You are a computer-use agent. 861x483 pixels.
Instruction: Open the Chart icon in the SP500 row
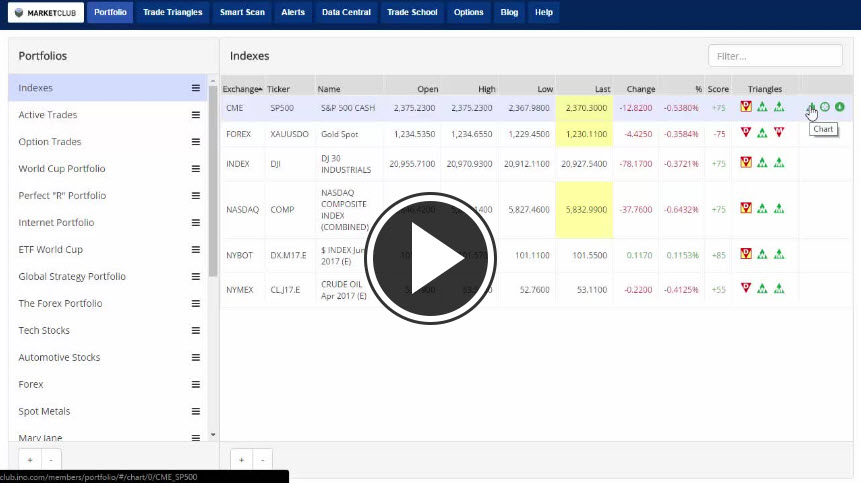(x=812, y=107)
